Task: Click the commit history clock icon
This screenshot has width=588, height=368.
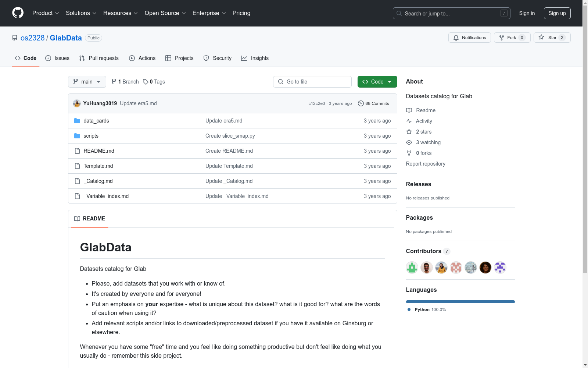Action: coord(361,103)
